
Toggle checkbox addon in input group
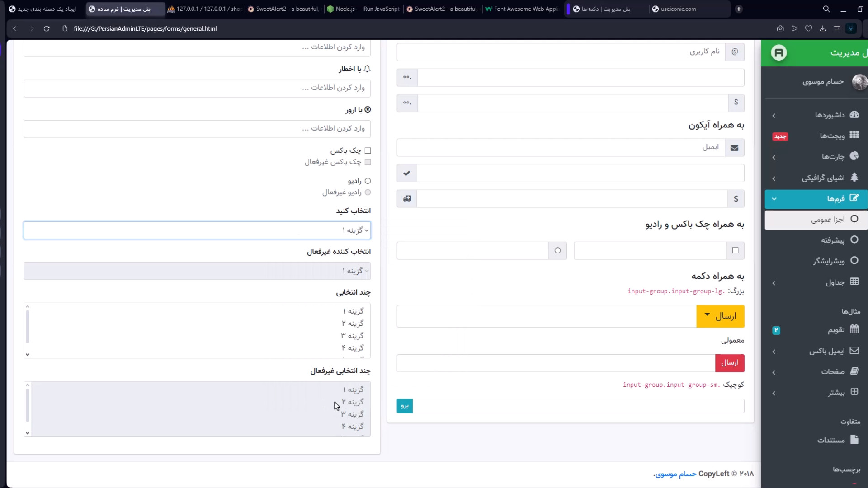click(x=735, y=251)
